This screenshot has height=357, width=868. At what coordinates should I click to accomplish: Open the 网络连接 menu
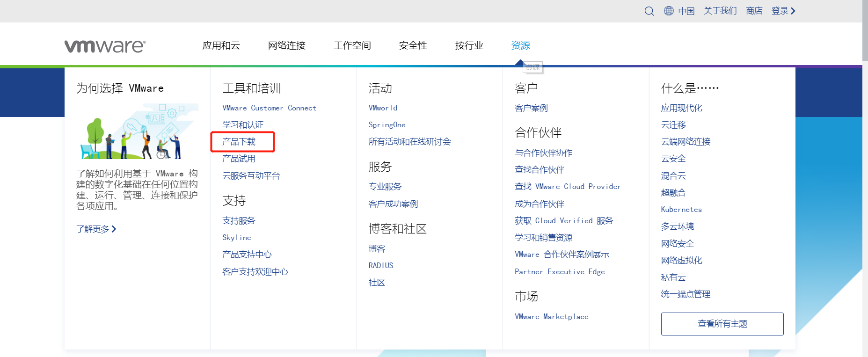coord(286,45)
